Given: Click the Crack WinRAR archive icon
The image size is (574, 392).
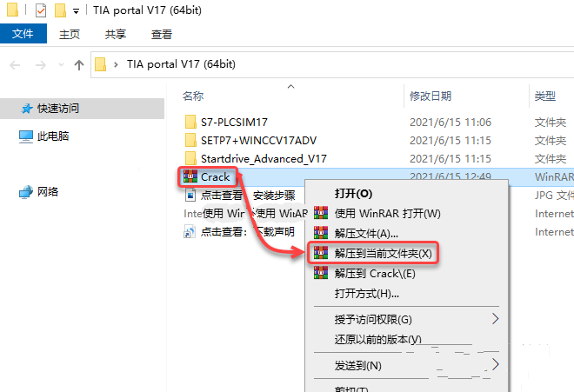Looking at the screenshot, I should [190, 176].
